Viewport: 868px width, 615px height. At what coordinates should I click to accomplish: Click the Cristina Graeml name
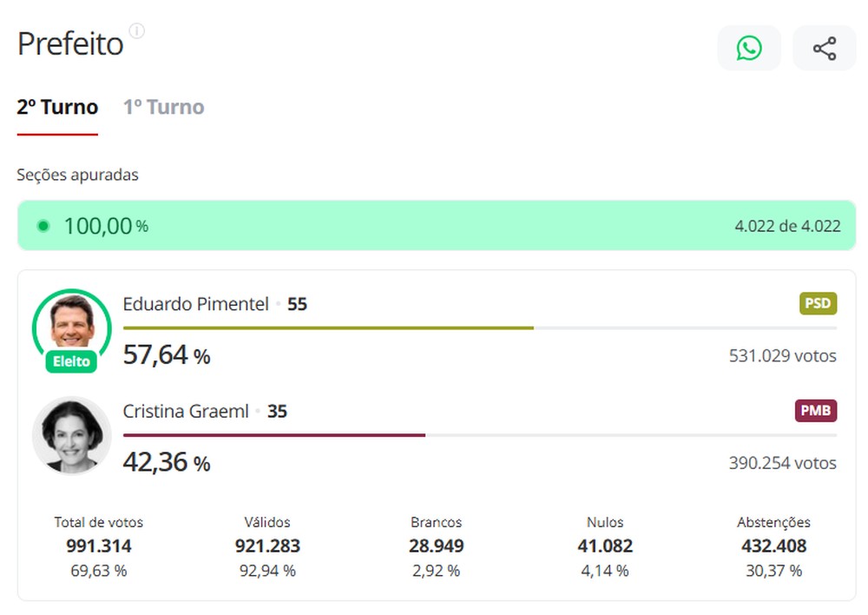point(186,411)
